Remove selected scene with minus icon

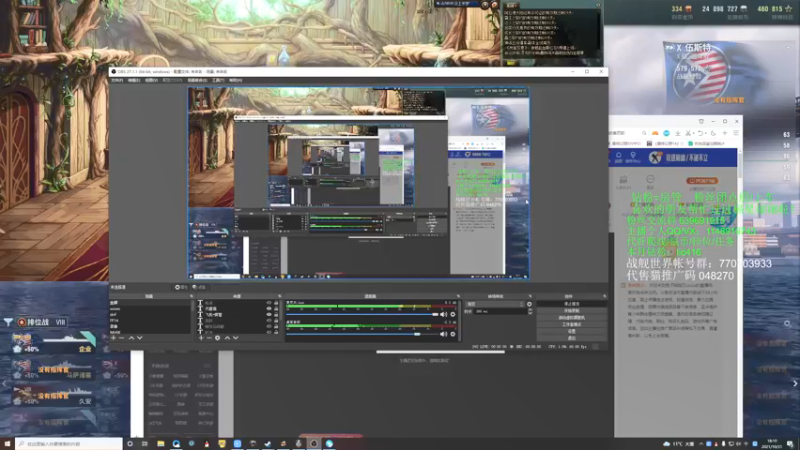click(x=121, y=338)
